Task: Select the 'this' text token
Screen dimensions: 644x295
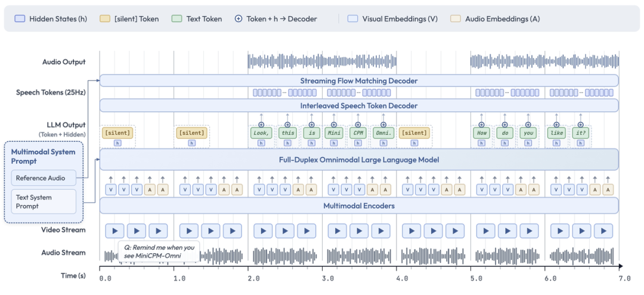Action: [287, 133]
